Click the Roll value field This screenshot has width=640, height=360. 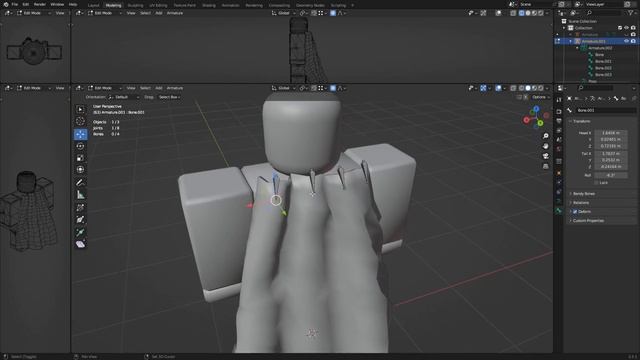[611, 175]
